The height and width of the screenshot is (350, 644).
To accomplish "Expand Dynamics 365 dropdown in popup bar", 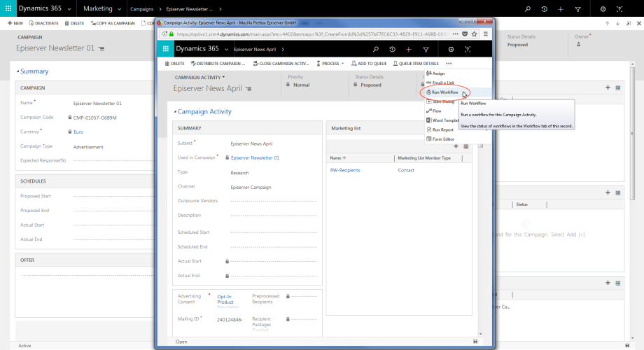I will (x=226, y=49).
